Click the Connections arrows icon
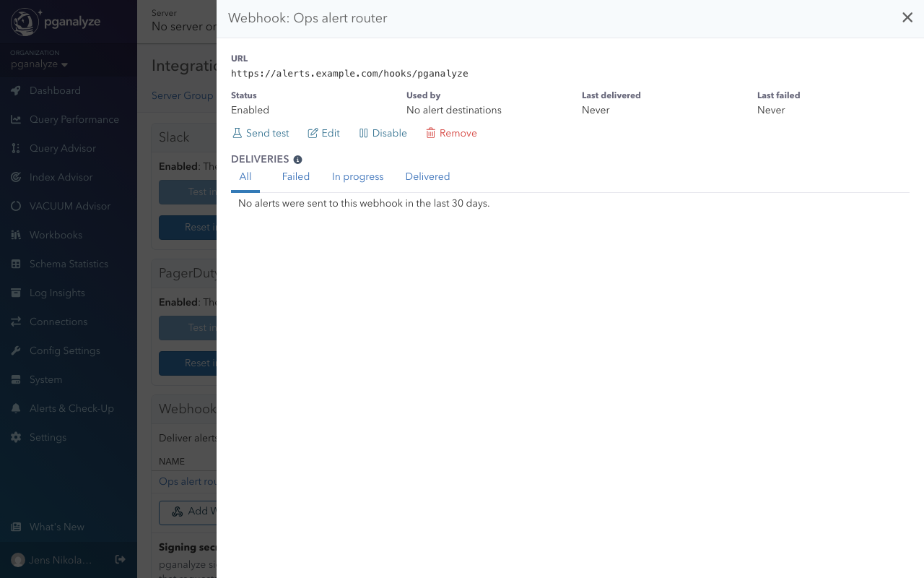This screenshot has height=578, width=924. coord(16,322)
